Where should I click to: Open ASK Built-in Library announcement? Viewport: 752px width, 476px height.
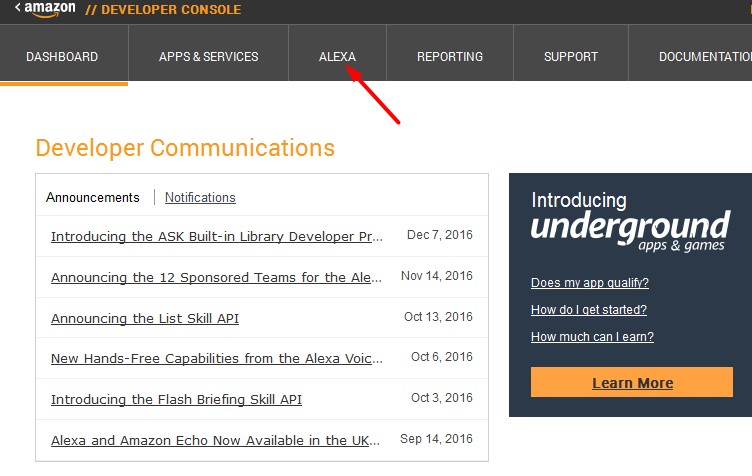coord(217,237)
